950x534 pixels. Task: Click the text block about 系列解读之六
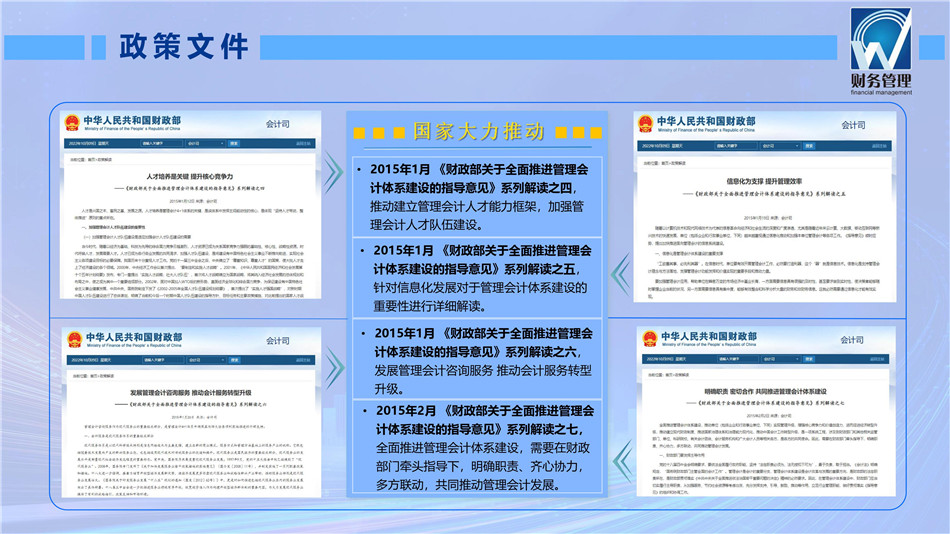[x=477, y=360]
